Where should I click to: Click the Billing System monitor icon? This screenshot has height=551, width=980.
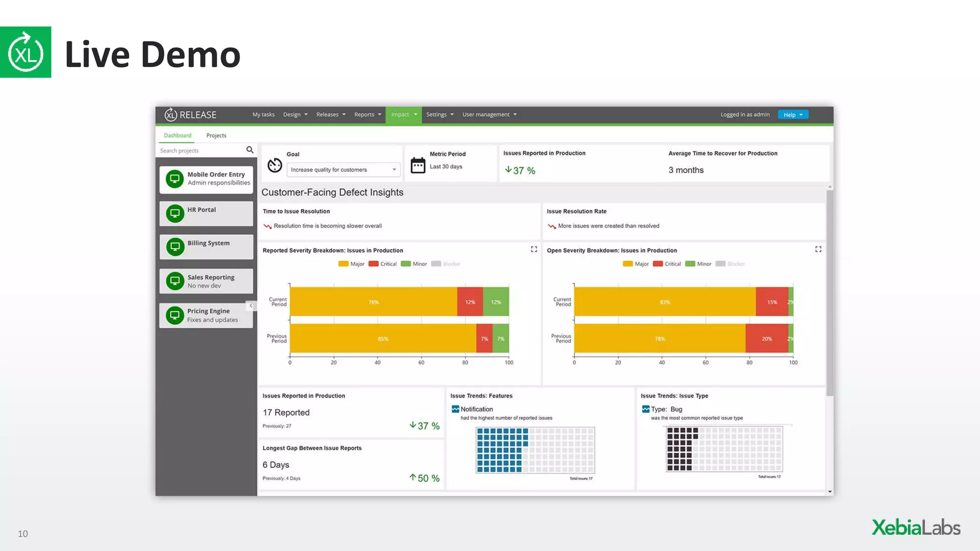tap(175, 247)
